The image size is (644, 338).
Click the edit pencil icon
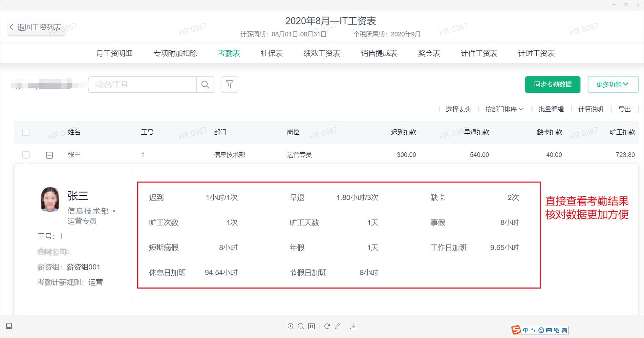[338, 326]
